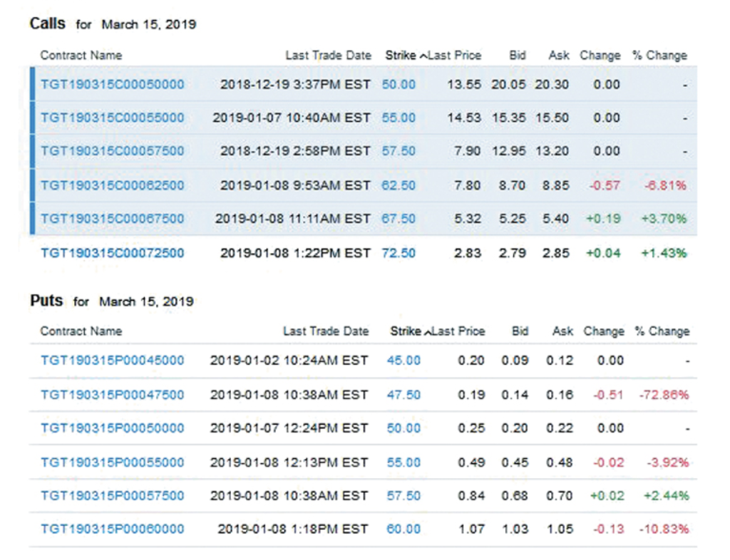Screen dimensions: 730x560
Task: Click the 45.00 put strike link
Action: pyautogui.click(x=403, y=361)
